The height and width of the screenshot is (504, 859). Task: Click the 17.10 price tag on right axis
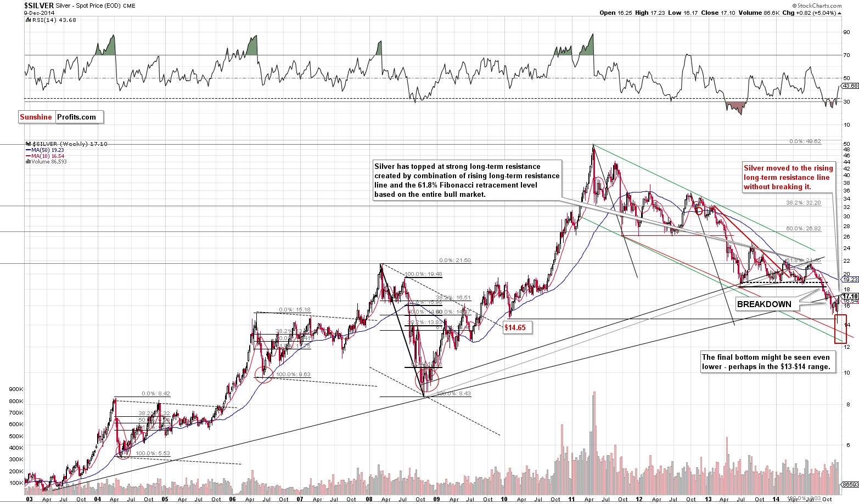[x=850, y=296]
